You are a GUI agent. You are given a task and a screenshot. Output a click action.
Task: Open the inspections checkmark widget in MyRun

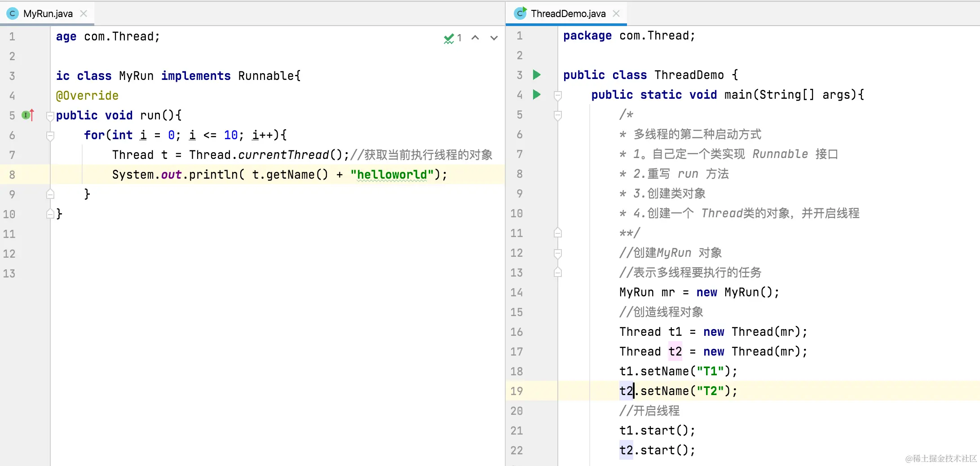tap(452, 38)
